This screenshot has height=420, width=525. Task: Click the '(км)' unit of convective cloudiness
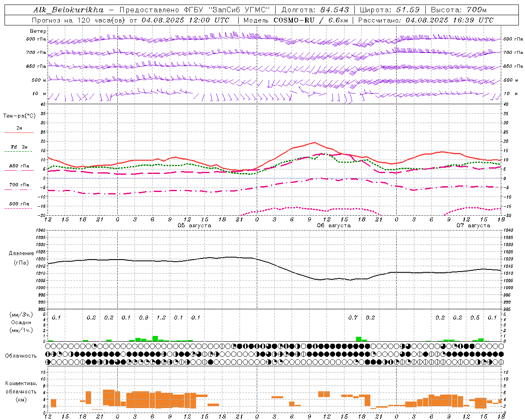pyautogui.click(x=21, y=399)
